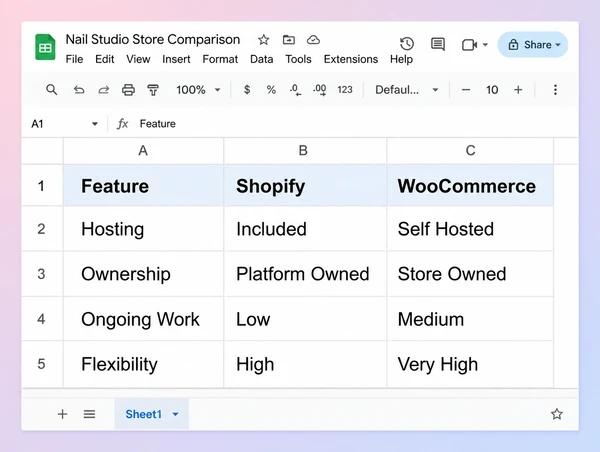This screenshot has height=452, width=600.
Task: Open the search menus magnifier
Action: 51,90
